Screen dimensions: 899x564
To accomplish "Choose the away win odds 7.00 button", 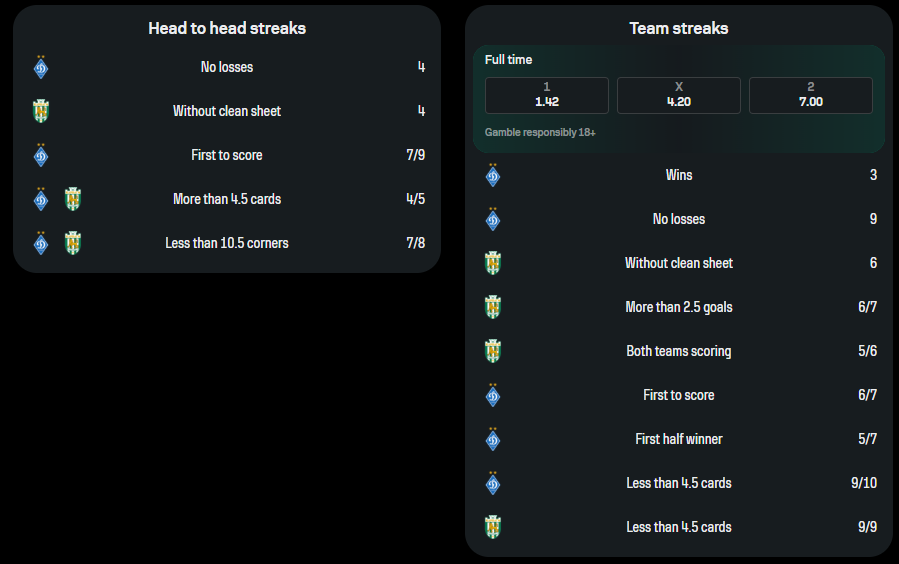I will click(x=811, y=95).
